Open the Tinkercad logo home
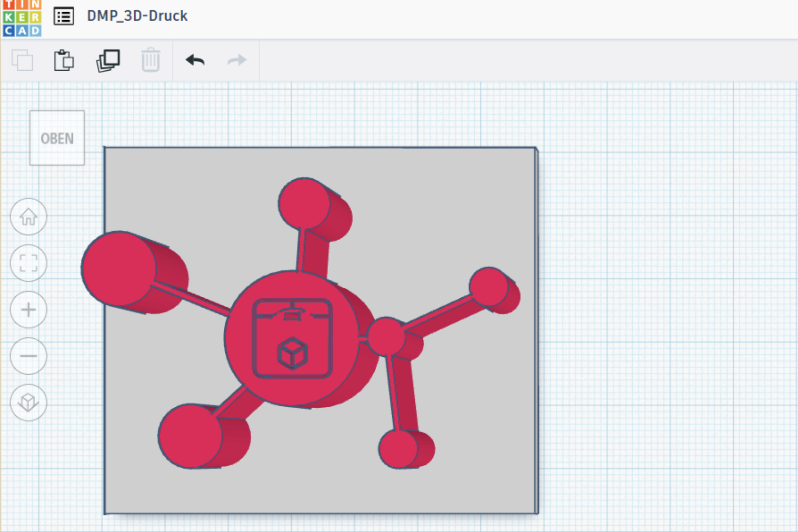Image resolution: width=798 pixels, height=532 pixels. (x=22, y=18)
